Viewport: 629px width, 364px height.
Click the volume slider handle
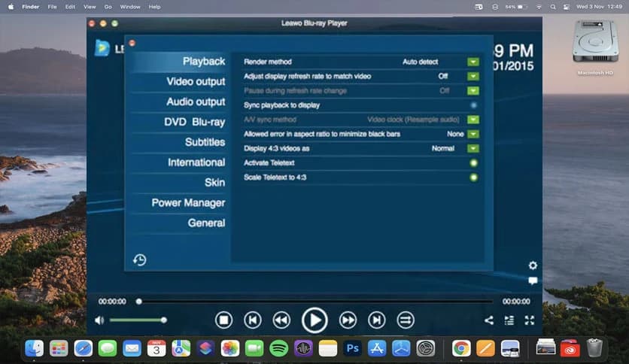(164, 320)
